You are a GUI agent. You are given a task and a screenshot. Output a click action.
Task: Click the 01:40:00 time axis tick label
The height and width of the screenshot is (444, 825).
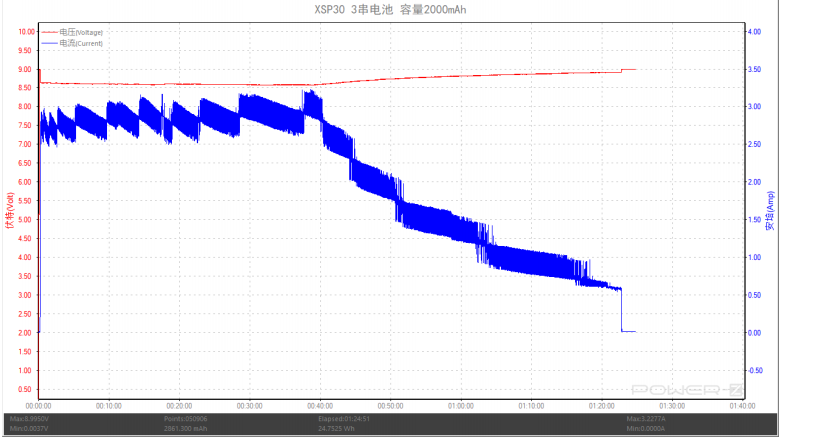coord(742,406)
